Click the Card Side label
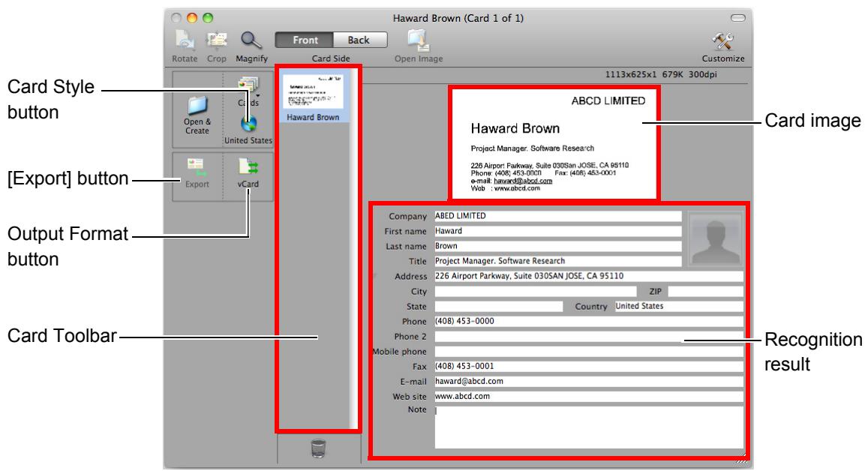Image resolution: width=868 pixels, height=471 pixels. pos(331,58)
